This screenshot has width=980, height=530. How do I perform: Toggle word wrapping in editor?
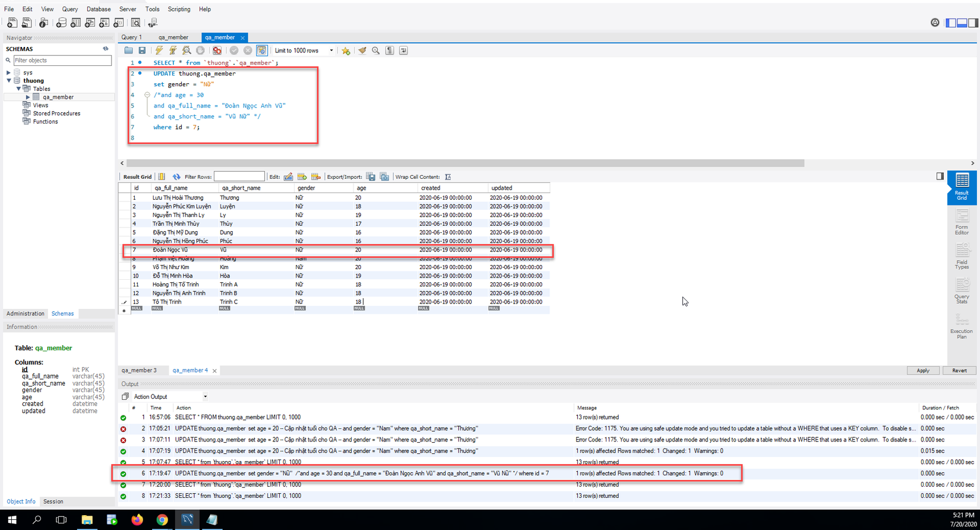(403, 51)
